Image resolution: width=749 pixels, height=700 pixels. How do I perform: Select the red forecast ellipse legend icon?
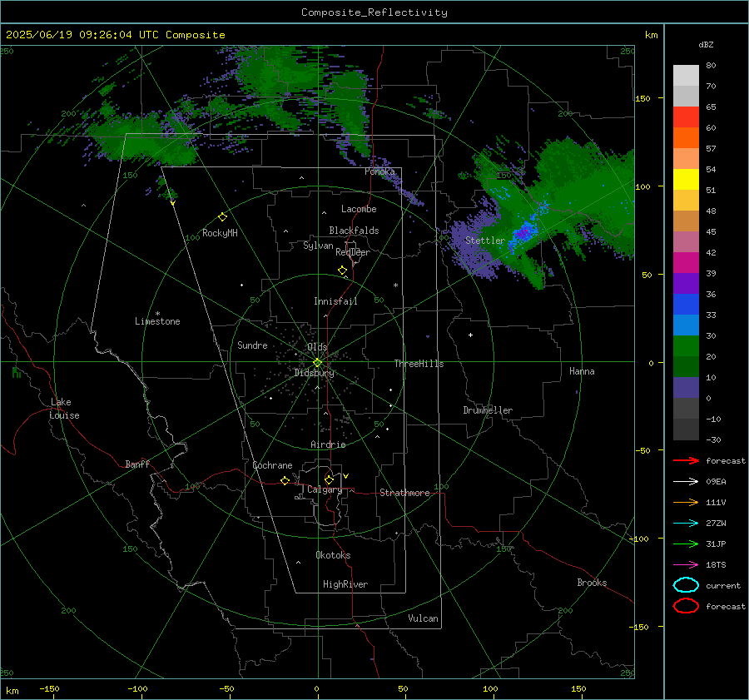click(686, 606)
